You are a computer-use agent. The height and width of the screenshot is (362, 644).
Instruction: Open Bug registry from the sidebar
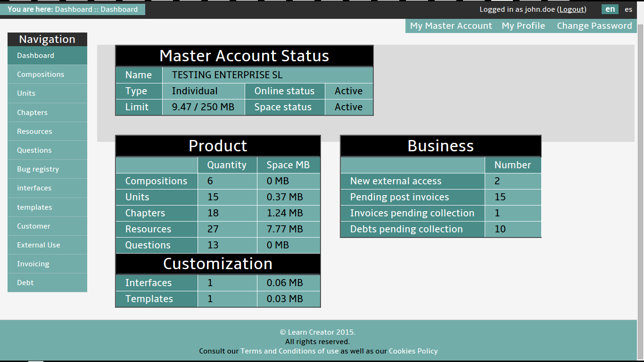(x=38, y=169)
